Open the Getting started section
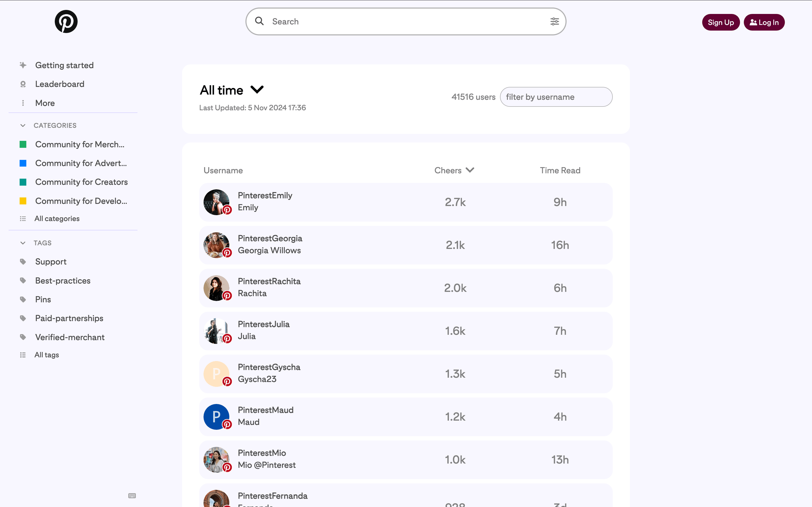The width and height of the screenshot is (812, 507). point(64,65)
